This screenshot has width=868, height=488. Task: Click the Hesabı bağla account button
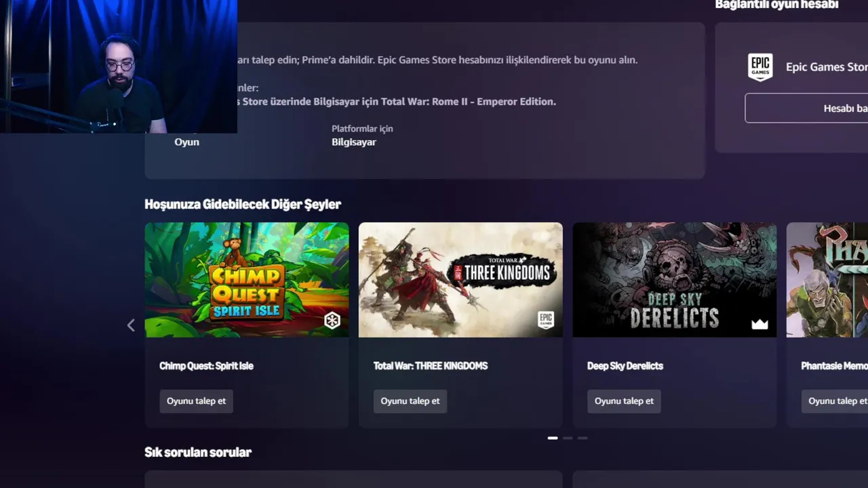[806, 108]
